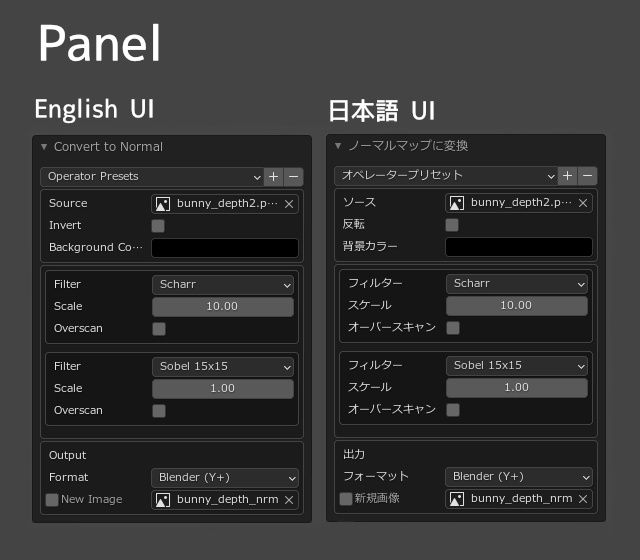Toggle the Invert checkbox
Viewport: 640px width, 560px height.
pyautogui.click(x=158, y=226)
